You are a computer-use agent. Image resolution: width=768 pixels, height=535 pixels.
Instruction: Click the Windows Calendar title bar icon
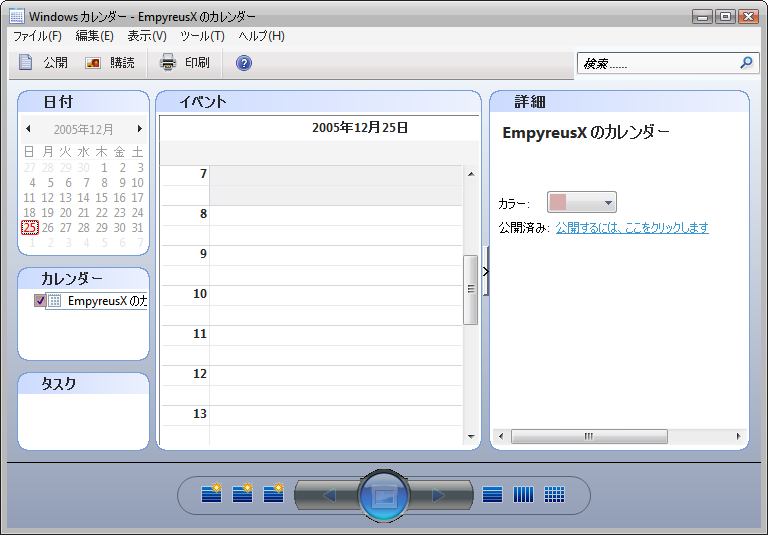(17, 16)
